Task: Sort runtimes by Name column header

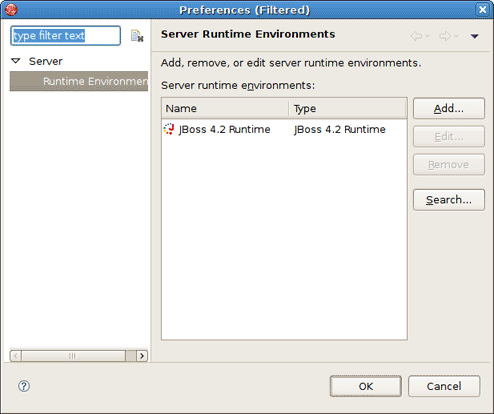Action: pyautogui.click(x=225, y=108)
